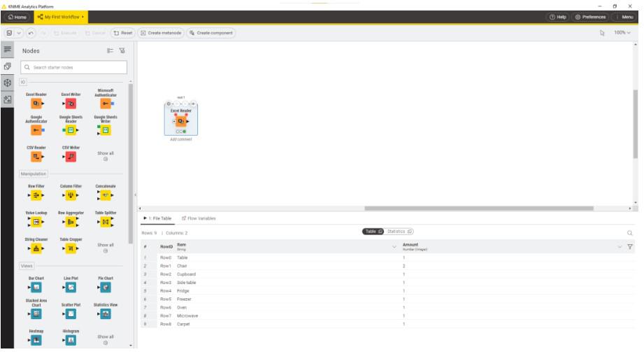Switch to Flow Variables tab
The image size is (644, 352).
click(199, 218)
